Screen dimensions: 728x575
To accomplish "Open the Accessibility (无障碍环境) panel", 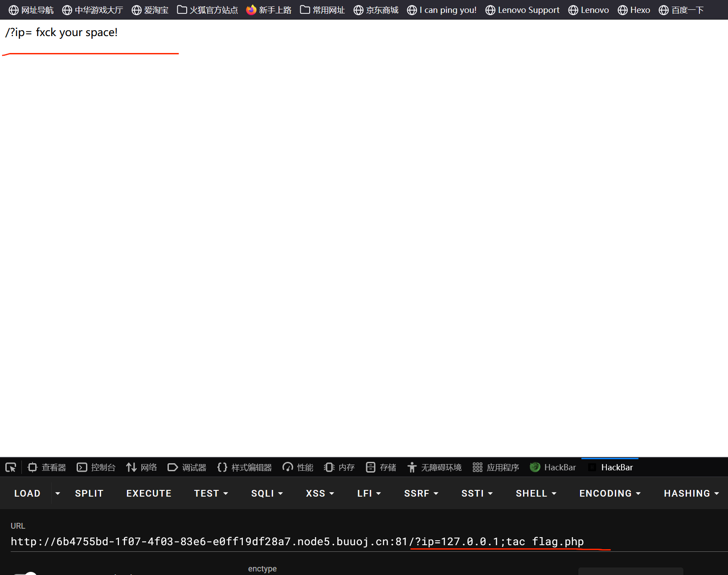I will (434, 467).
